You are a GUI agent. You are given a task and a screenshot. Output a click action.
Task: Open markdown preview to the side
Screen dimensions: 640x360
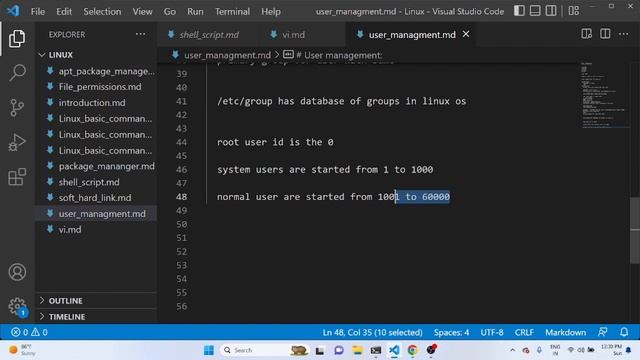click(587, 34)
